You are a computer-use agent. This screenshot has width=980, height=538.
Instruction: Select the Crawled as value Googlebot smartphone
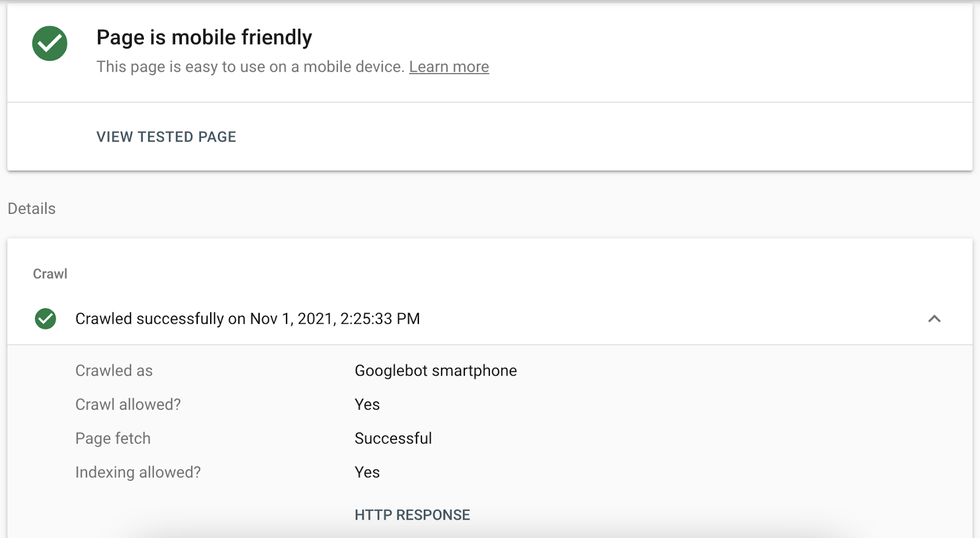pyautogui.click(x=435, y=370)
